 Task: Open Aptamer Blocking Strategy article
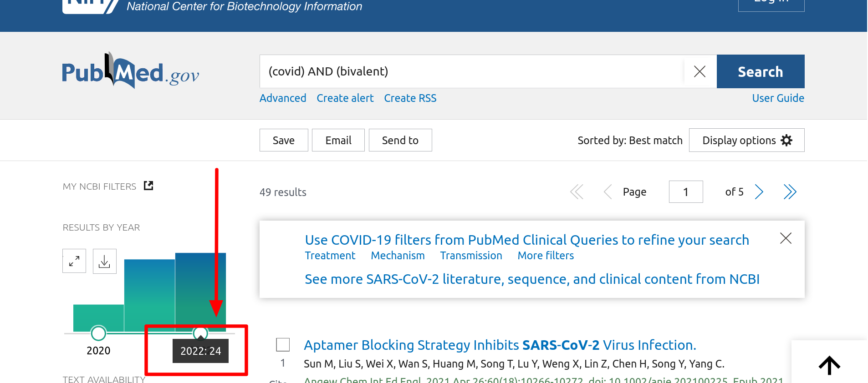pyautogui.click(x=500, y=345)
